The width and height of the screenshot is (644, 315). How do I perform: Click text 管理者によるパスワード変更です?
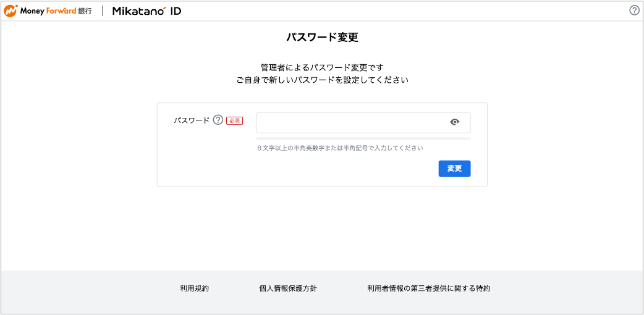click(322, 67)
